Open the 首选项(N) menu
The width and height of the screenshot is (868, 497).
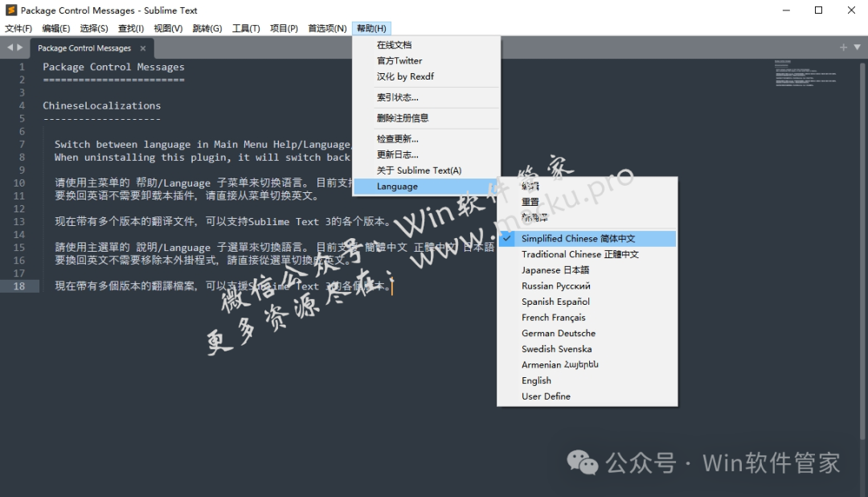pyautogui.click(x=327, y=28)
